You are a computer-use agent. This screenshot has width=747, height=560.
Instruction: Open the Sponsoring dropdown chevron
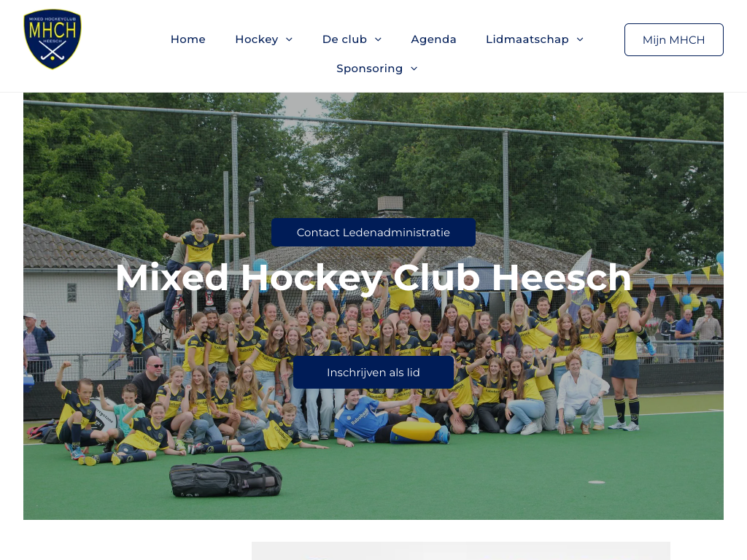414,69
